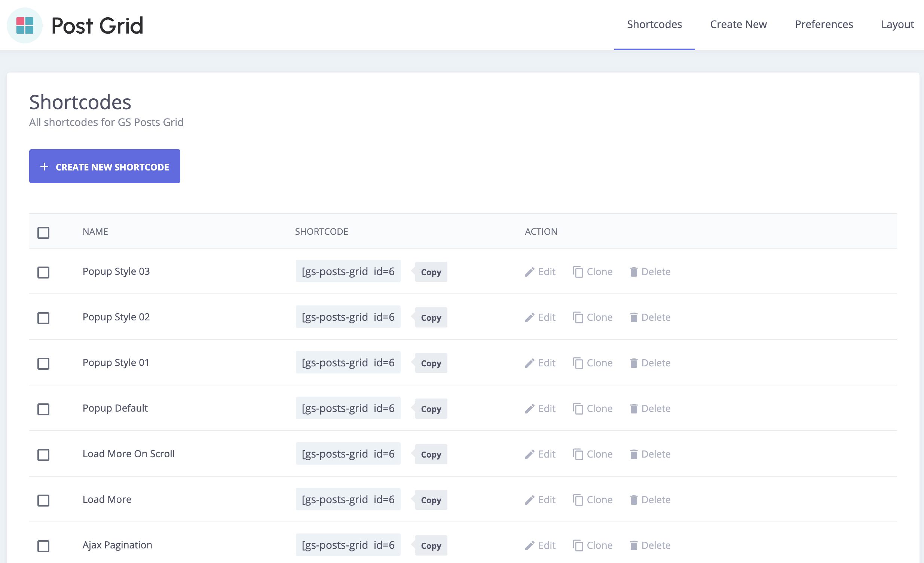Click the Ajax Pagination shortcode field
Screen dimensions: 924x563
tap(348, 545)
